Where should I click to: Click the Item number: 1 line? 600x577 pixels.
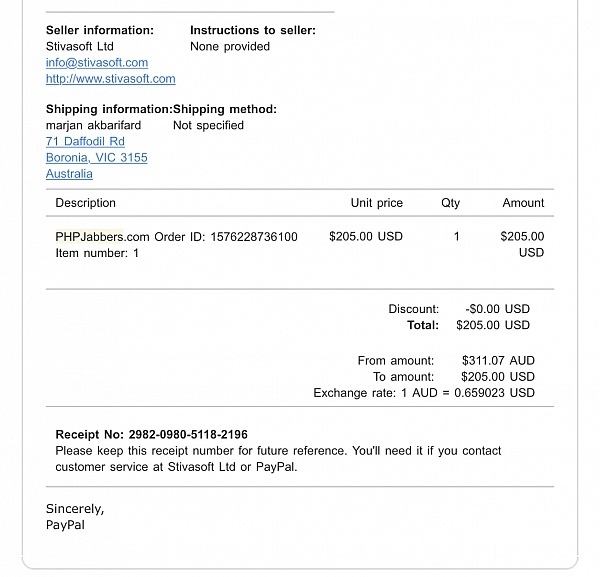[97, 253]
